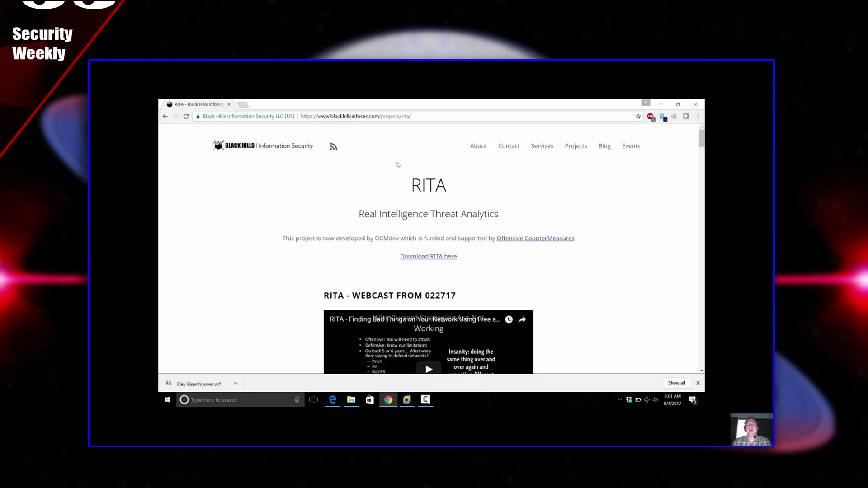Click the scrollbar down arrow
The image size is (868, 488).
(702, 370)
